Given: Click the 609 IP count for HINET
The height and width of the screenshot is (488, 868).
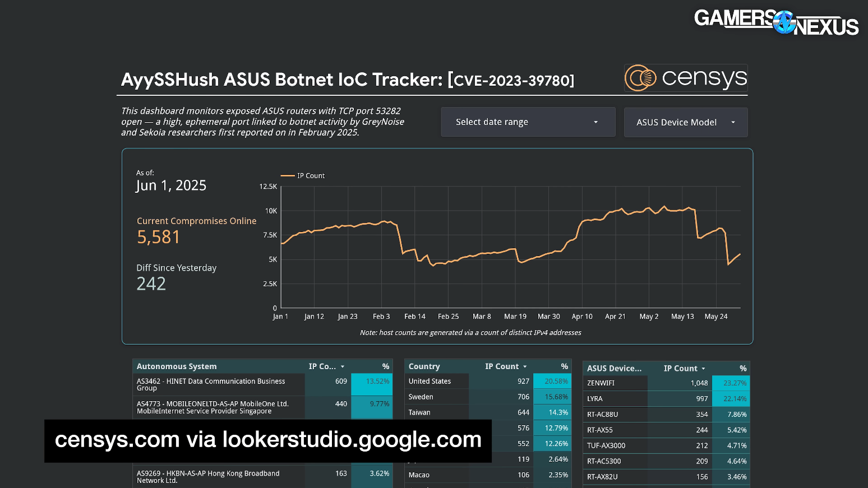Looking at the screenshot, I should pos(341,381).
